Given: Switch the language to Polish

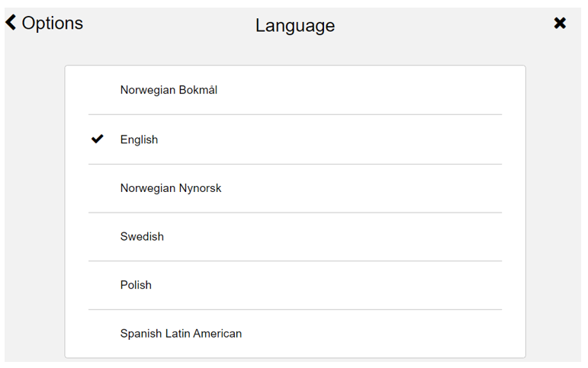Looking at the screenshot, I should [295, 285].
